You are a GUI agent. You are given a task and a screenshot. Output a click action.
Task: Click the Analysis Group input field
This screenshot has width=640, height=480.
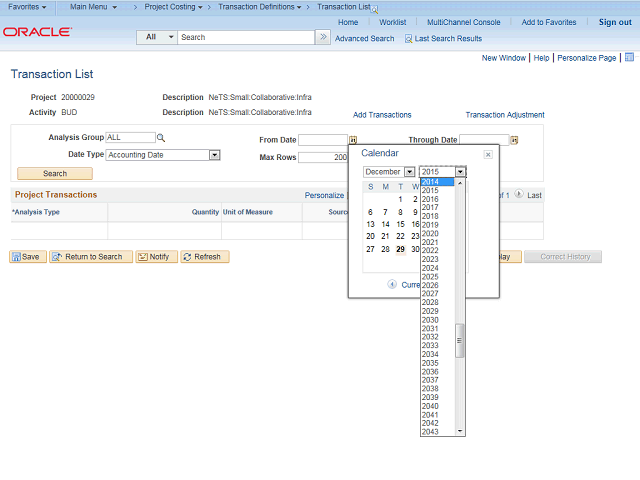[x=130, y=138]
